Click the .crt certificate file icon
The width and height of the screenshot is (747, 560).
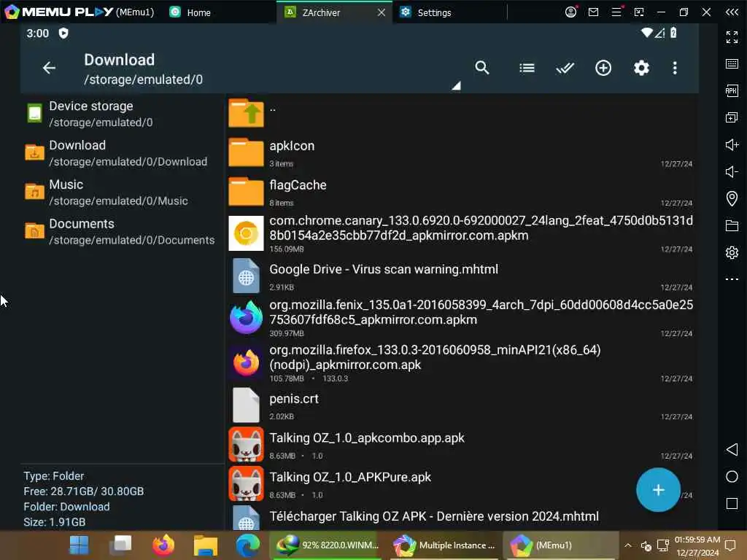246,405
